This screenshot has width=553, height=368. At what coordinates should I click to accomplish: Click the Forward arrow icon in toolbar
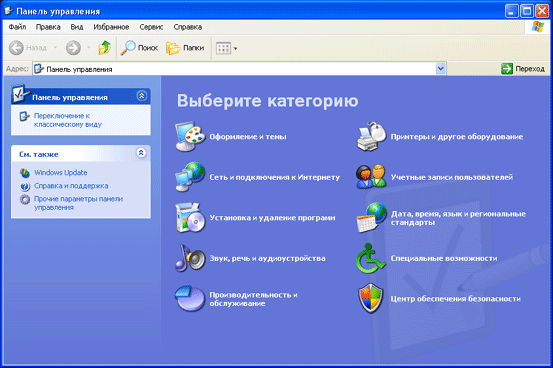pos(73,48)
